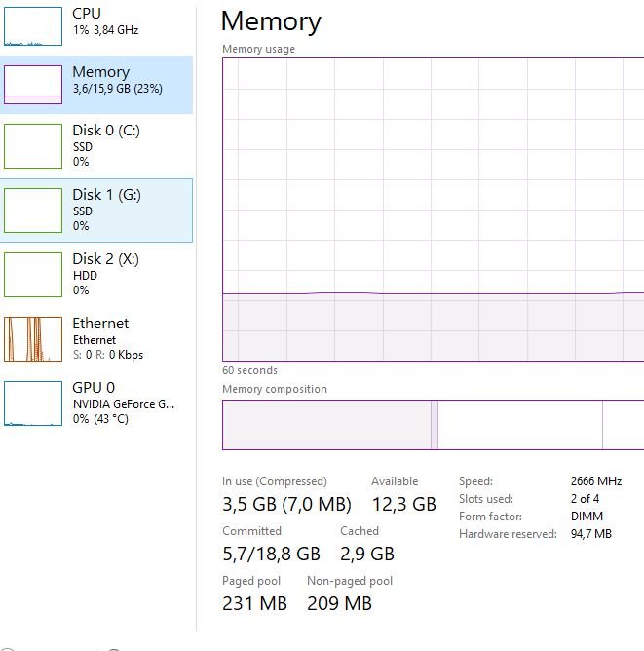Image resolution: width=644 pixels, height=651 pixels.
Task: Open the Ethernet activity graph thumbnail
Action: (x=33, y=338)
